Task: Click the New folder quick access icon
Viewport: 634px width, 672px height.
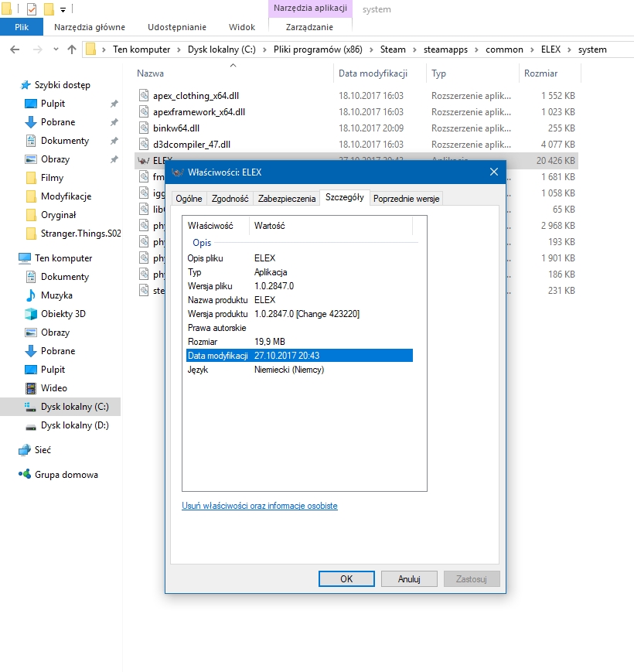Action: (49, 9)
